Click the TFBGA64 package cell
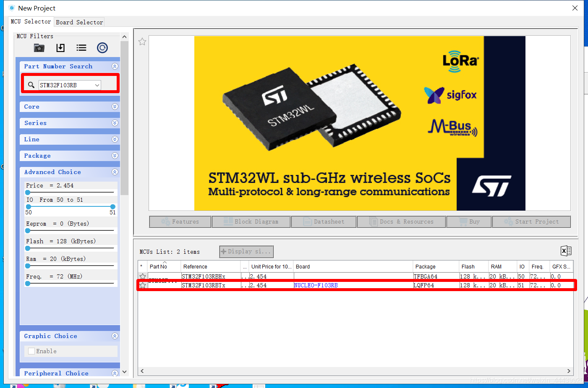Image resolution: width=588 pixels, height=388 pixels. tap(436, 276)
